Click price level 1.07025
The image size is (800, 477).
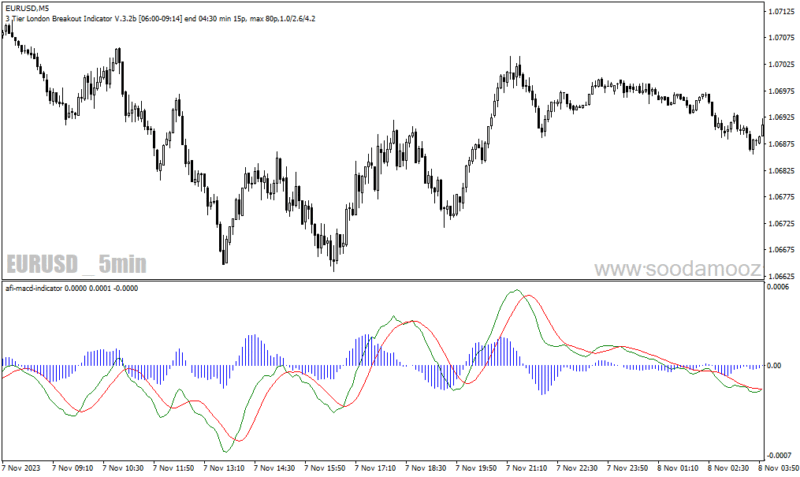click(x=782, y=64)
